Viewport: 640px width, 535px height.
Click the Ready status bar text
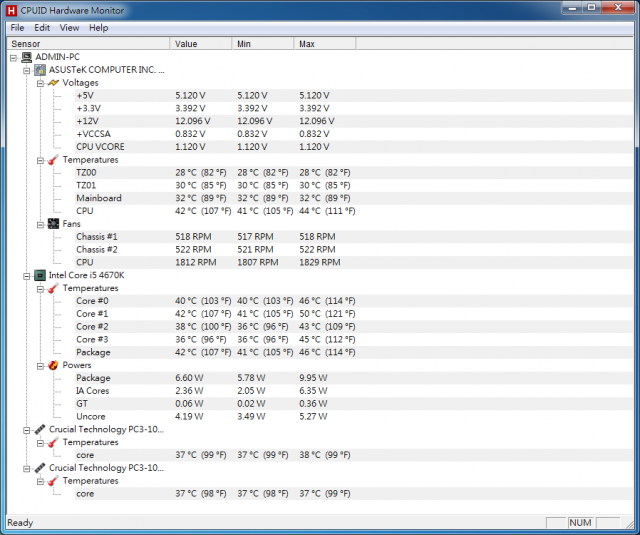[20, 523]
